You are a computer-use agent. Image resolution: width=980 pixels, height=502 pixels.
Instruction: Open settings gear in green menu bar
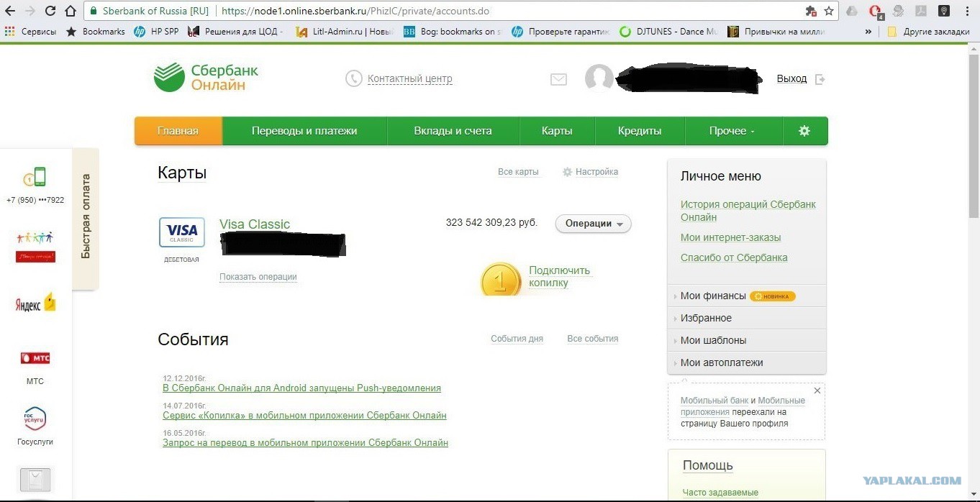click(x=804, y=131)
